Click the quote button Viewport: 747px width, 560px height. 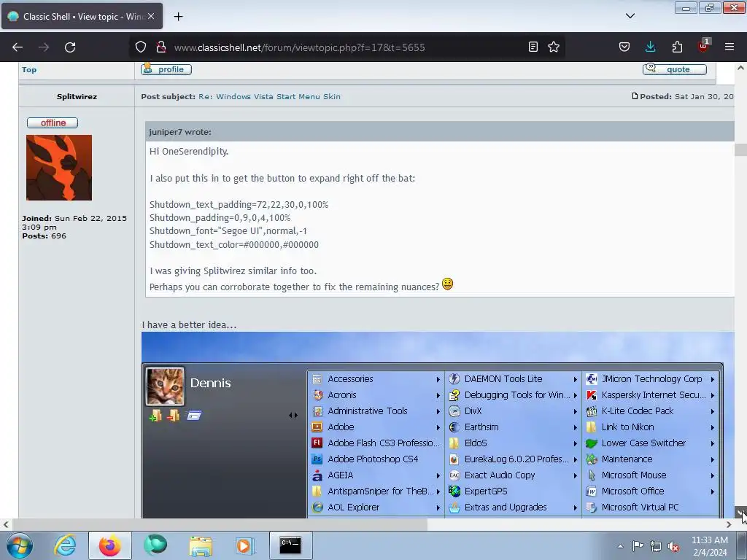tap(675, 69)
